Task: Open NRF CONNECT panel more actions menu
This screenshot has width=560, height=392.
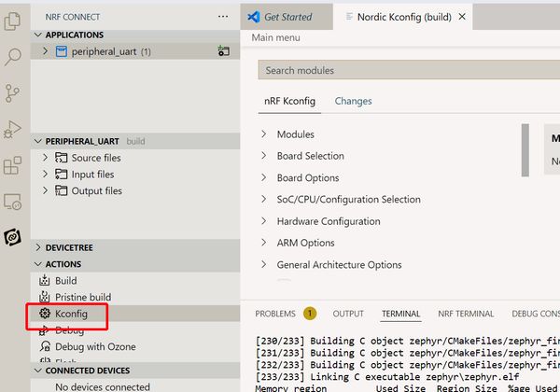Action: pyautogui.click(x=223, y=17)
